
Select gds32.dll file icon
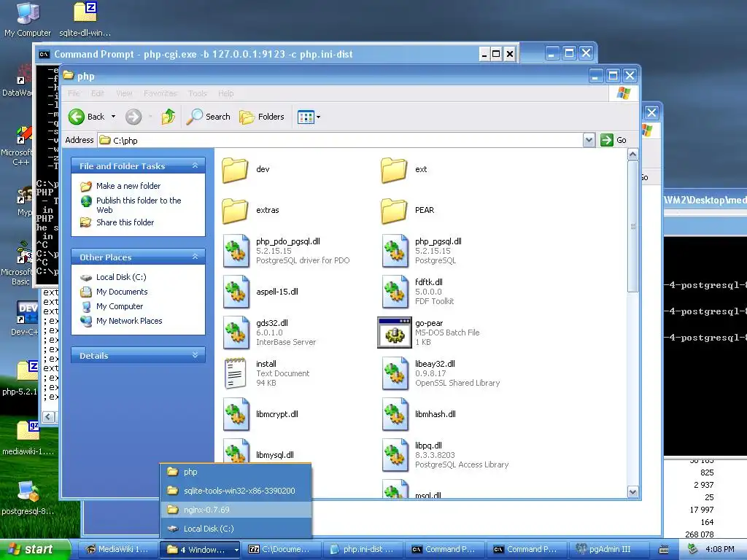236,332
